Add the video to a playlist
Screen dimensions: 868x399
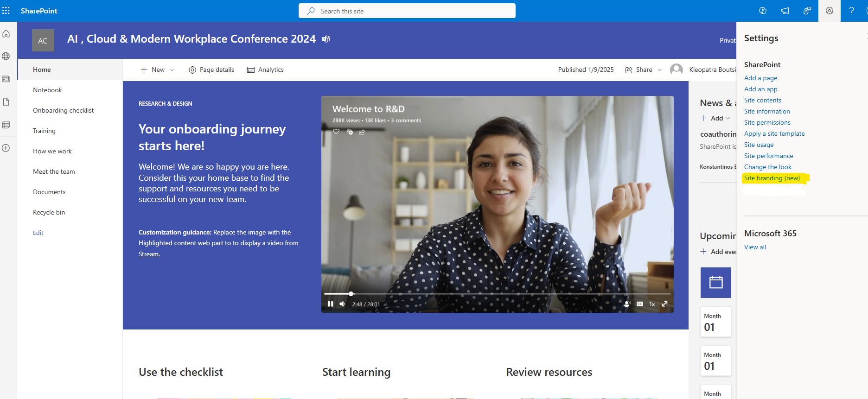[350, 132]
